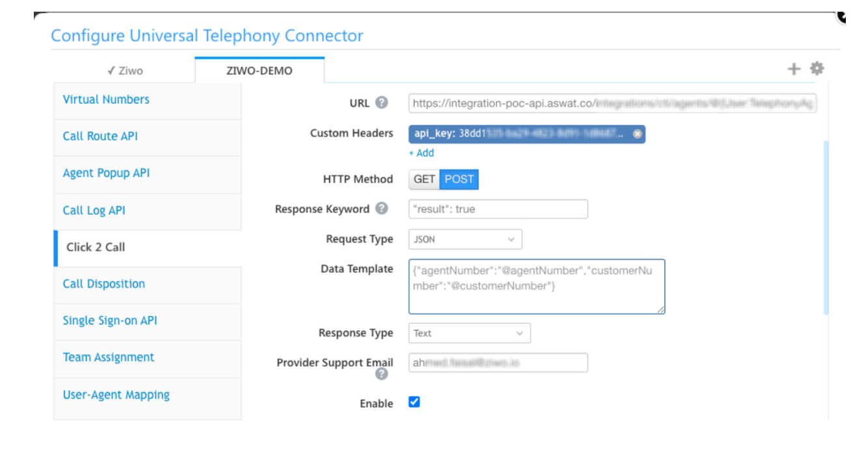The width and height of the screenshot is (868, 459).
Task: Select the ZIWO-DEMO tab
Action: click(260, 70)
